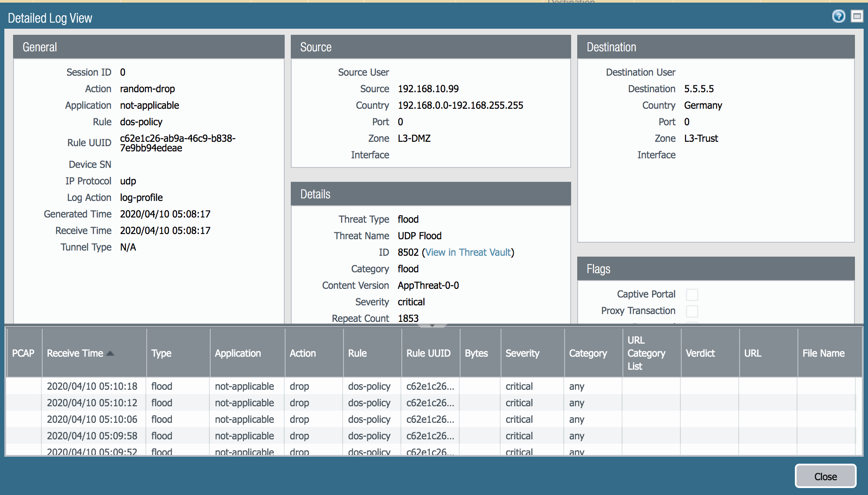Toggle the Captive Portal checkbox

(692, 294)
